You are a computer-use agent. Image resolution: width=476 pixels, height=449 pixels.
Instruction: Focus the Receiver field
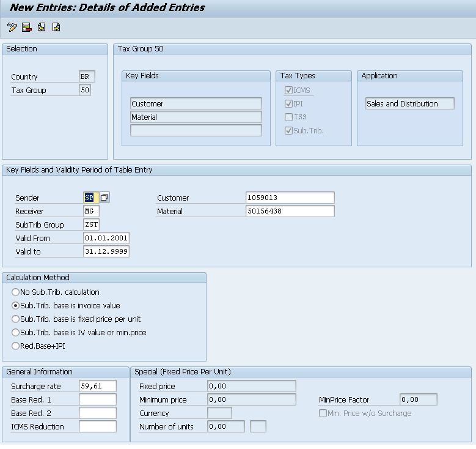click(x=91, y=211)
